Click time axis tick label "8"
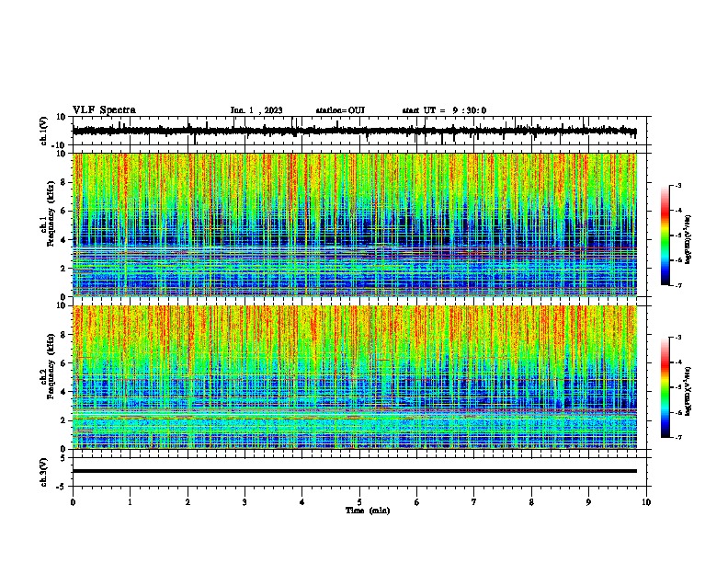 tap(531, 502)
